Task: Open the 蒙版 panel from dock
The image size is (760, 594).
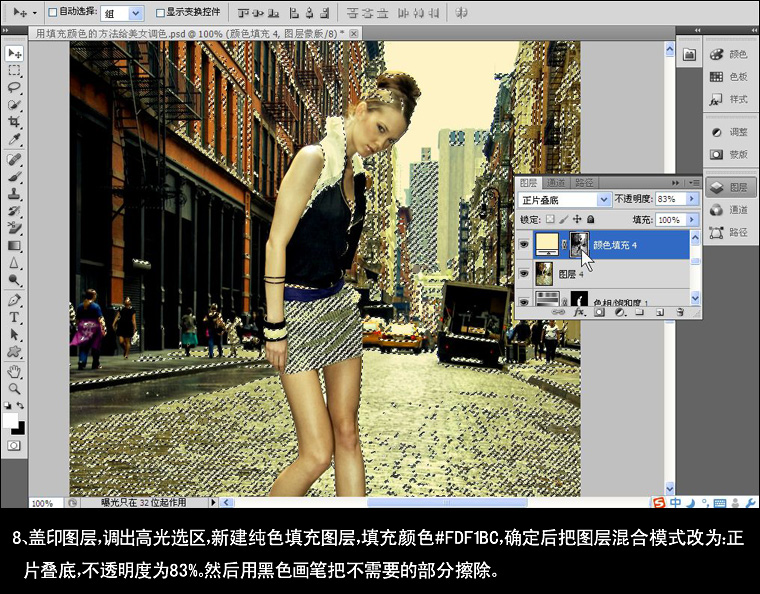Action: coord(731,154)
